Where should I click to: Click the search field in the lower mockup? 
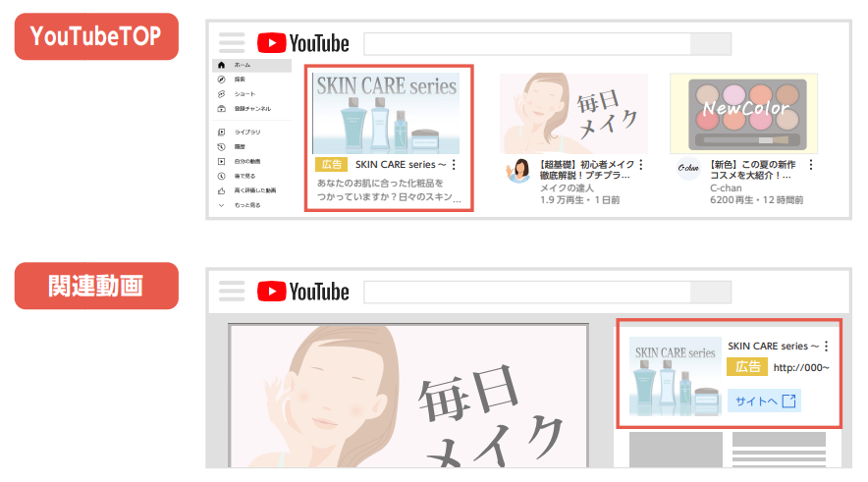tap(526, 292)
